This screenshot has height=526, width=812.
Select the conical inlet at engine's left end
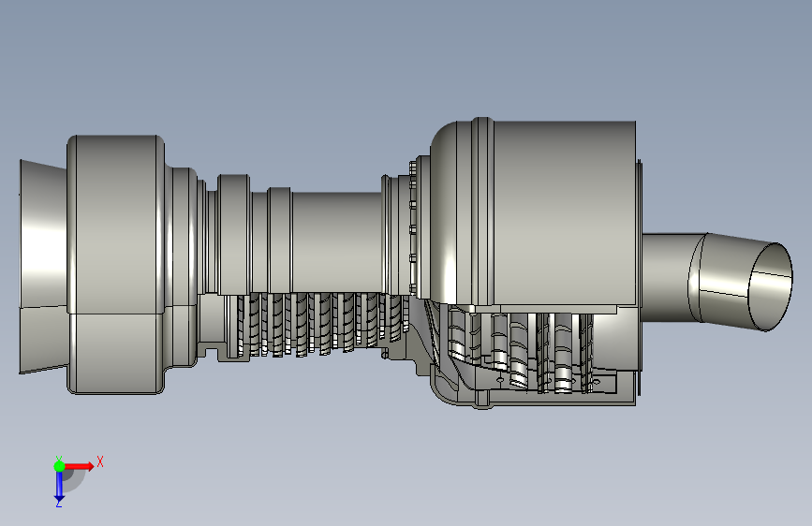click(43, 266)
